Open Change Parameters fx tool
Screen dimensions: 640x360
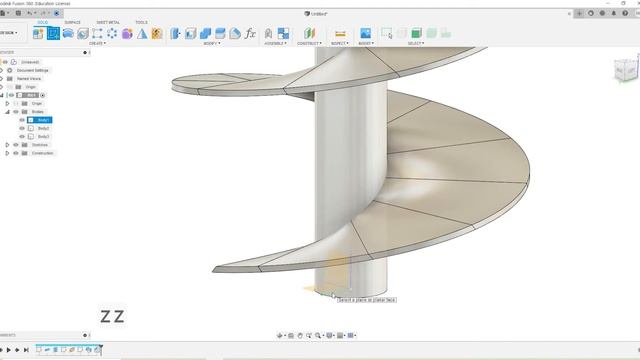tap(250, 33)
